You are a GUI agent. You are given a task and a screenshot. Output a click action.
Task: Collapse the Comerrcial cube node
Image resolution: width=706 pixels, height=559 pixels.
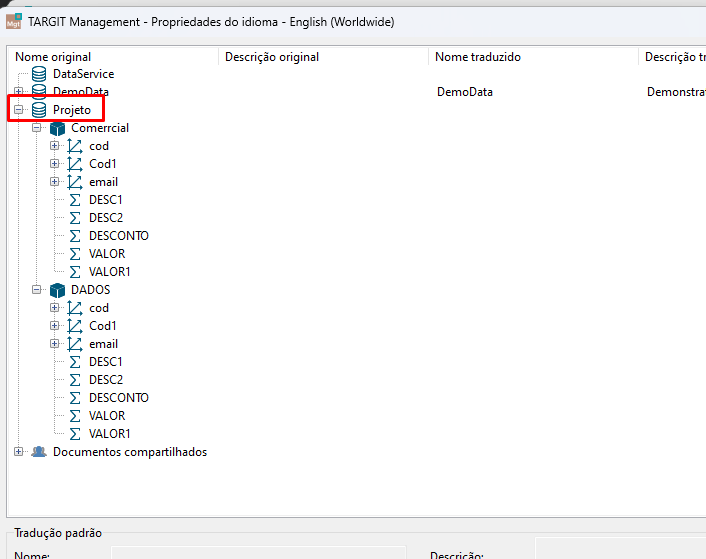36,128
